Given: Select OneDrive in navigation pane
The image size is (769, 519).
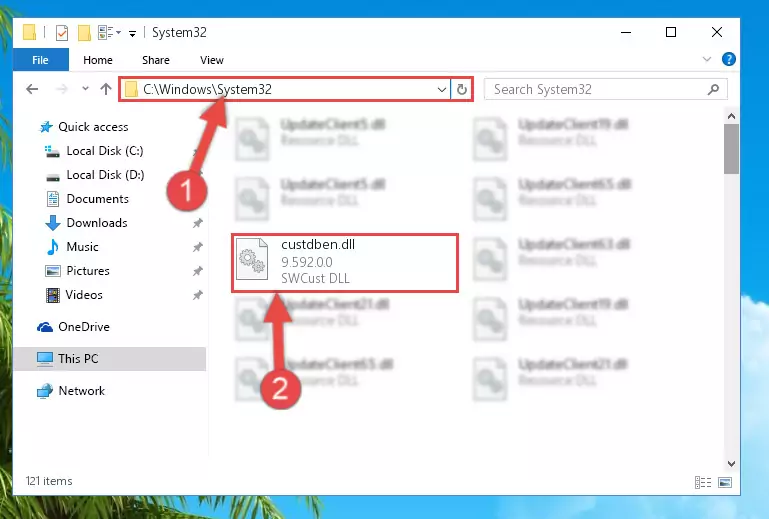Looking at the screenshot, I should (x=84, y=327).
